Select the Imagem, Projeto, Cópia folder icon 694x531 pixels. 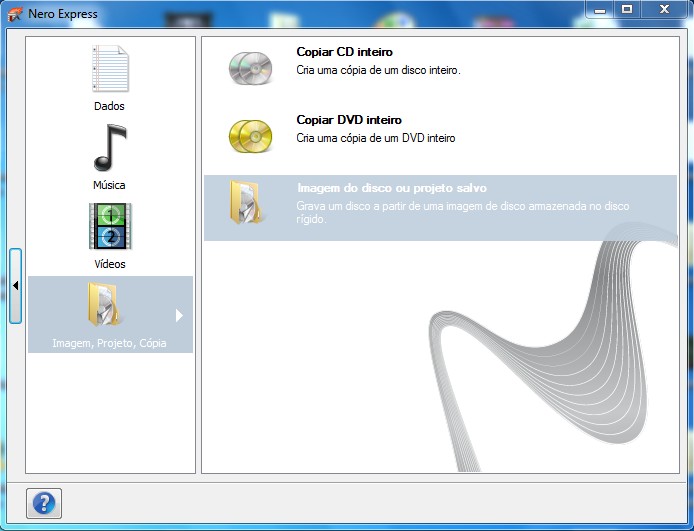click(106, 305)
